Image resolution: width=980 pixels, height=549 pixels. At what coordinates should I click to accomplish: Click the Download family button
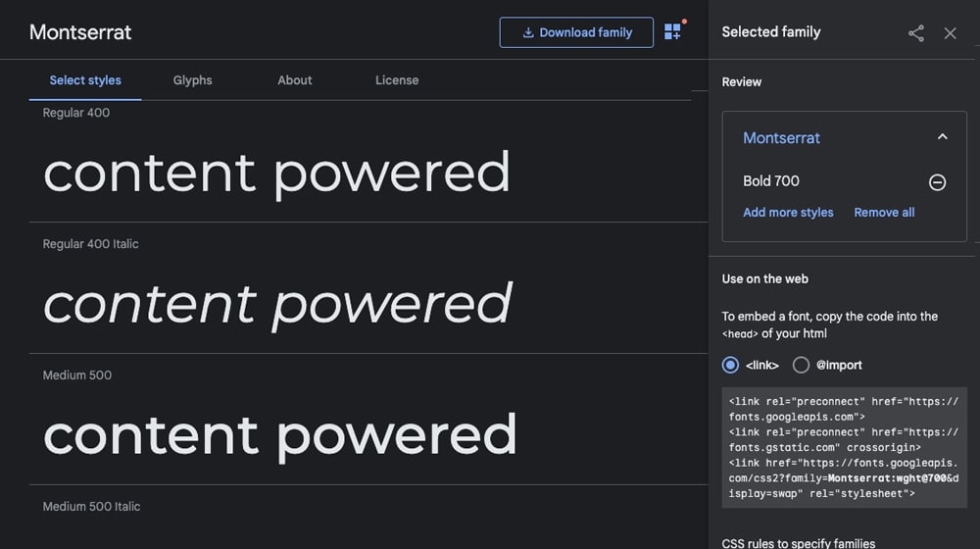pos(576,32)
